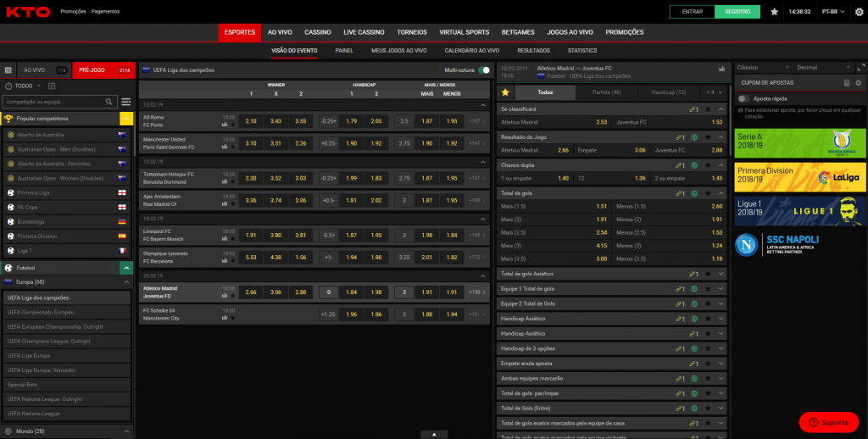Toggle the Multi-coluna switch
This screenshot has height=439, width=868.
pos(484,70)
